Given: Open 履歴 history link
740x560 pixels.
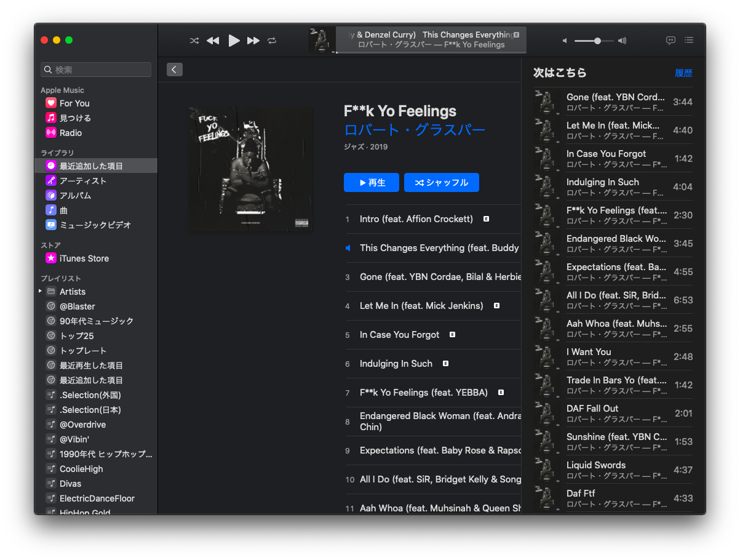Looking at the screenshot, I should pos(683,73).
